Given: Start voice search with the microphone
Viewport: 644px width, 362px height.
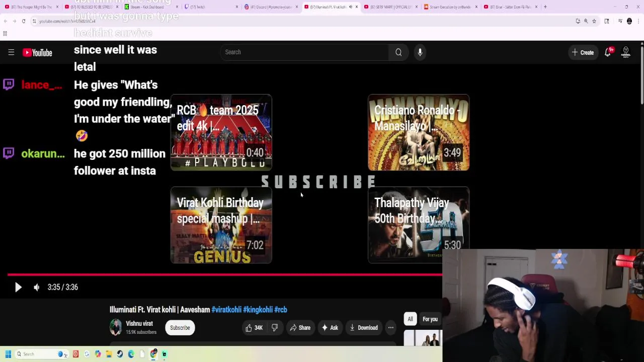Looking at the screenshot, I should tap(420, 52).
